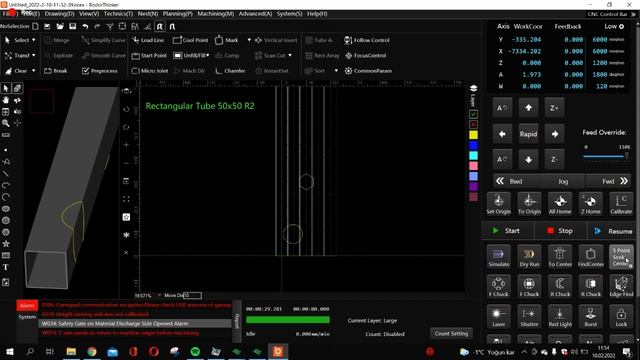Image resolution: width=640 pixels, height=360 pixels.
Task: Open CommonParam settings
Action: point(368,71)
